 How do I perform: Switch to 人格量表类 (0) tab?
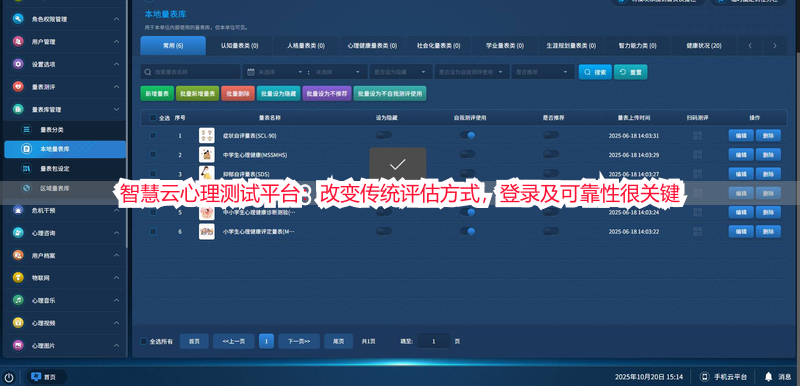[x=306, y=45]
